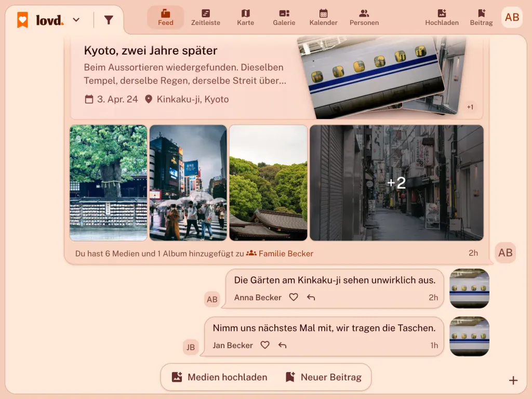Open the Karte map view

pos(246,18)
